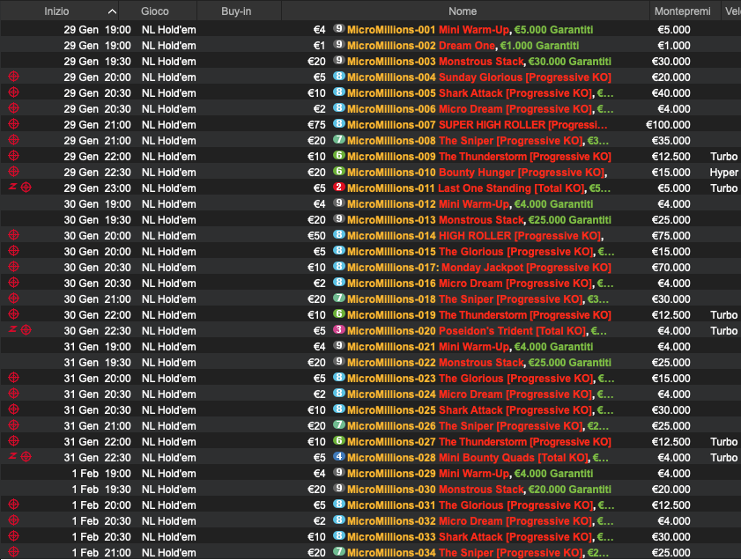Click the target icon for MicroMillions-027 The Thunderstorm
Image resolution: width=741 pixels, height=560 pixels.
[x=14, y=441]
